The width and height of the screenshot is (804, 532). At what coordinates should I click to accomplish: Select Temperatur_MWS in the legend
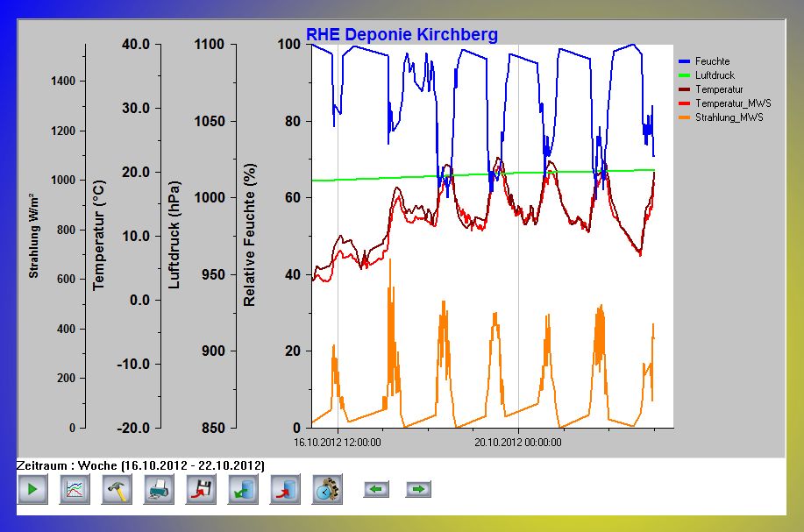click(729, 103)
